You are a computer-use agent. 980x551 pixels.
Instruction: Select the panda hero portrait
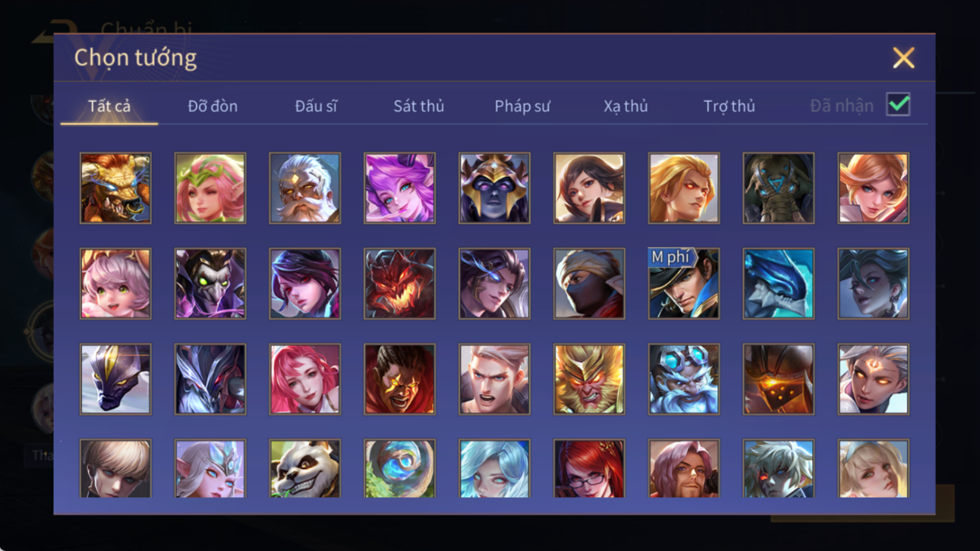pyautogui.click(x=305, y=468)
